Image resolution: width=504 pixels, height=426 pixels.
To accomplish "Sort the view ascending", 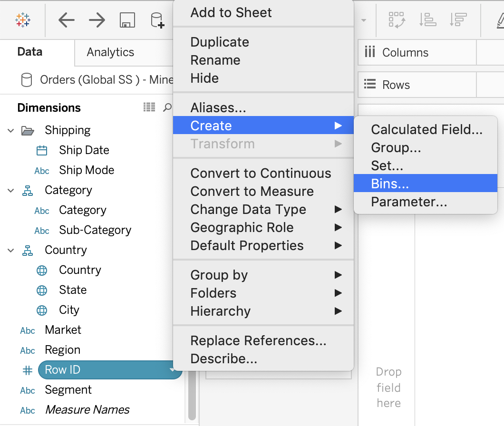I will [x=427, y=19].
